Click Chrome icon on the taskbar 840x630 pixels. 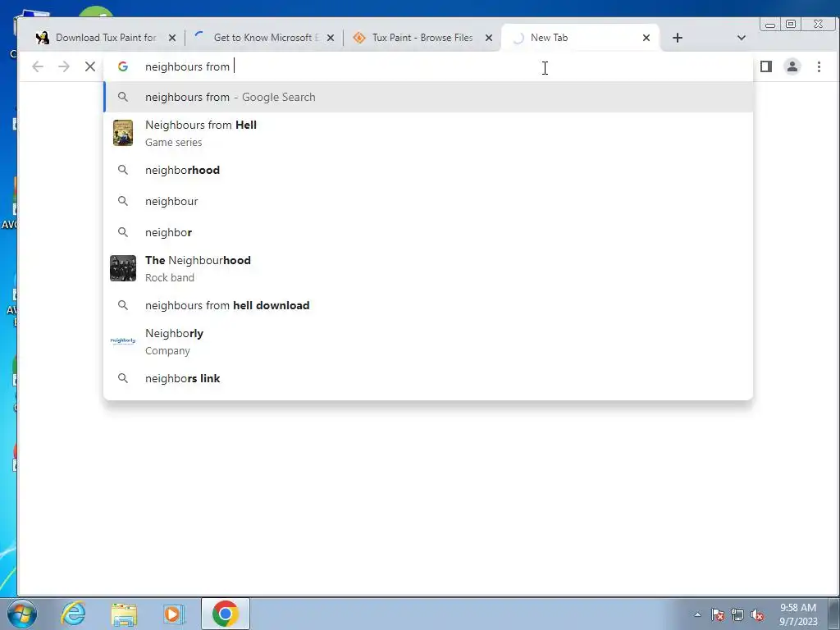(225, 614)
